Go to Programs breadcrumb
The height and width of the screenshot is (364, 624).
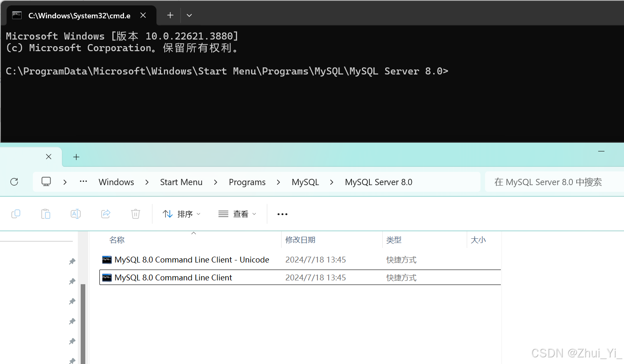(247, 182)
